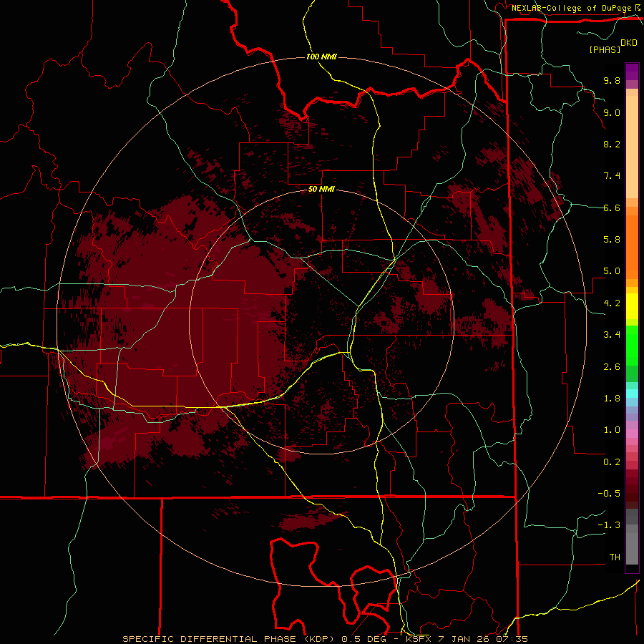
Task: Click the 5.8 value on color scale
Action: [x=612, y=240]
